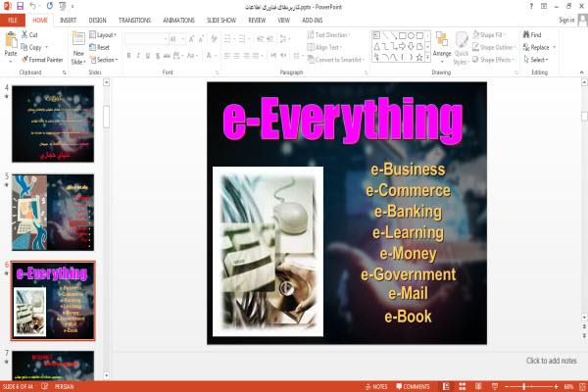Expand the shapes gallery More arrow
The image size is (588, 392).
(x=427, y=57)
